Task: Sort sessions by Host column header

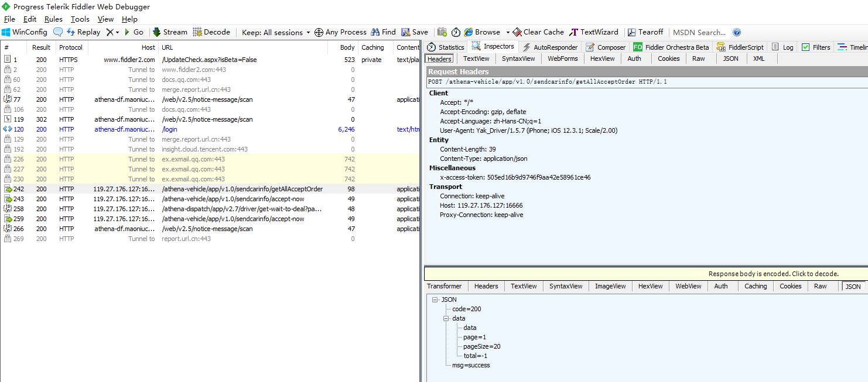Action: (123, 47)
